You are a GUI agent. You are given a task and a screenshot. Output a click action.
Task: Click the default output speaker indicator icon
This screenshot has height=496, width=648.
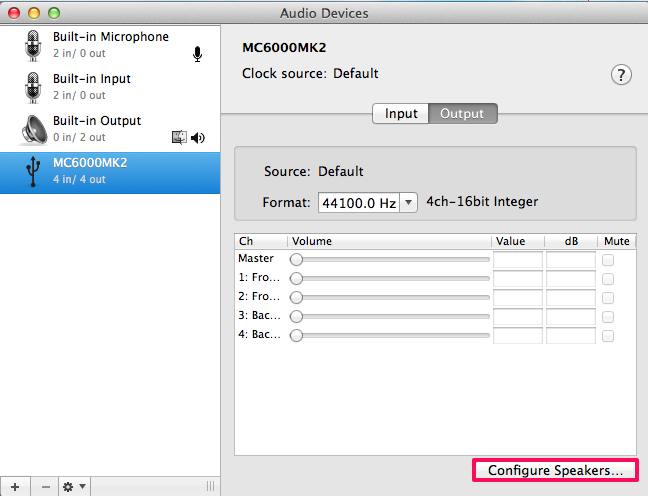(198, 138)
